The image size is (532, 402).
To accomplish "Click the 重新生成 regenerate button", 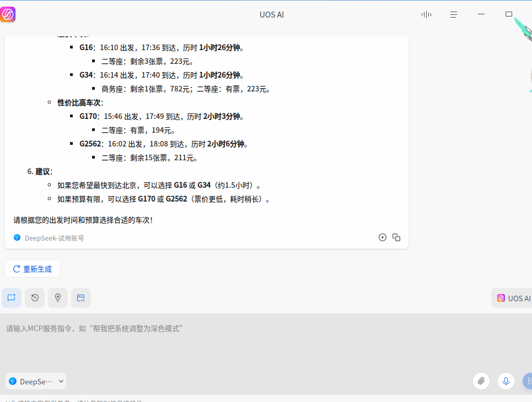I will click(33, 269).
